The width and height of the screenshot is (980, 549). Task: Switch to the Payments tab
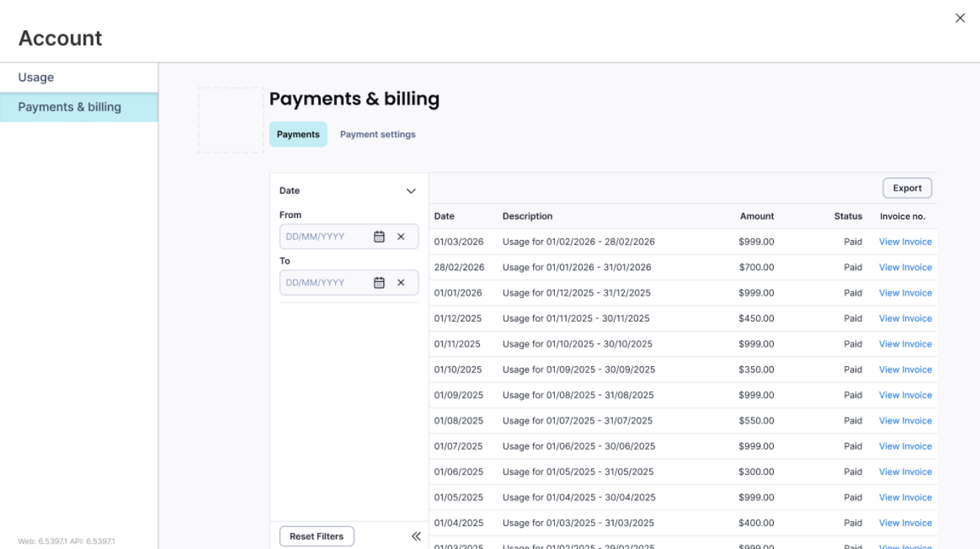(x=298, y=134)
